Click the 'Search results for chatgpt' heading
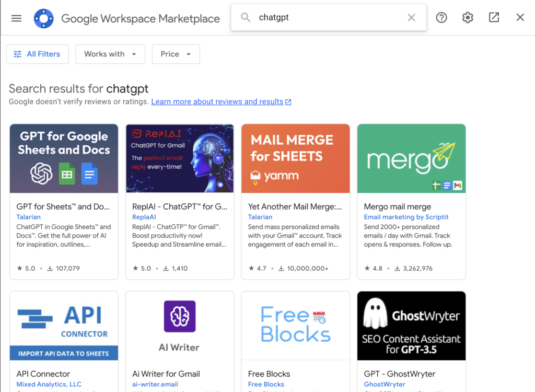The width and height of the screenshot is (535, 392). coord(78,89)
